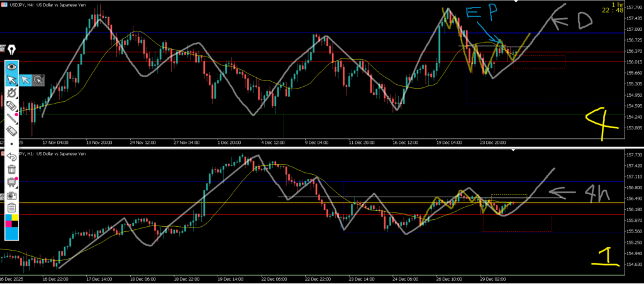Viewport: 644px width, 284px height.
Task: Open the clipboard notes icon
Action: coord(11,208)
